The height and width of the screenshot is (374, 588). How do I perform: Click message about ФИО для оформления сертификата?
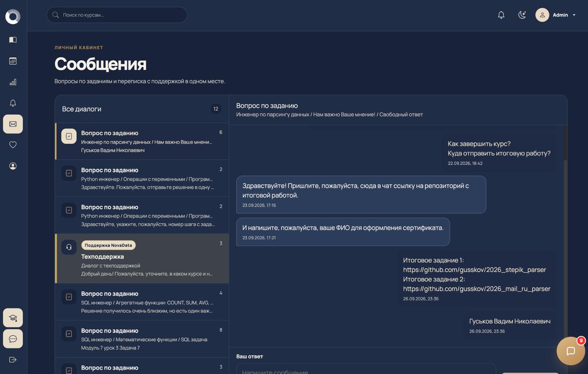click(x=343, y=232)
